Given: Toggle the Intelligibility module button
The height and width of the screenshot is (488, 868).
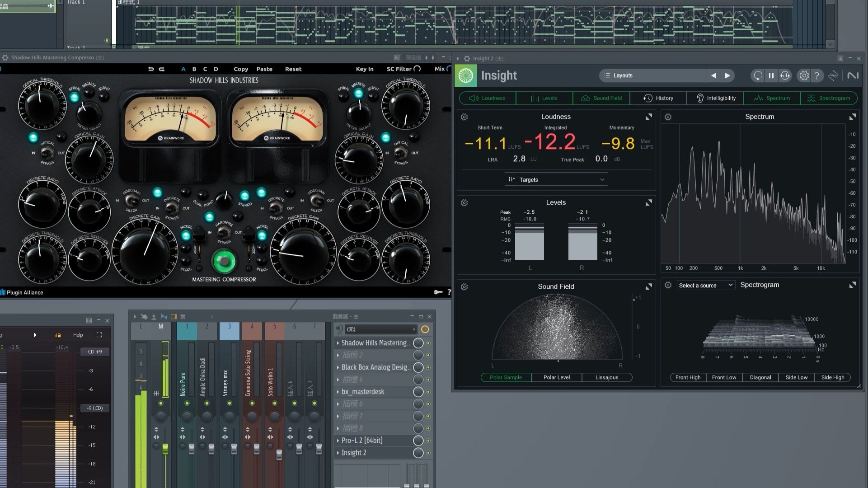Looking at the screenshot, I should coord(715,98).
